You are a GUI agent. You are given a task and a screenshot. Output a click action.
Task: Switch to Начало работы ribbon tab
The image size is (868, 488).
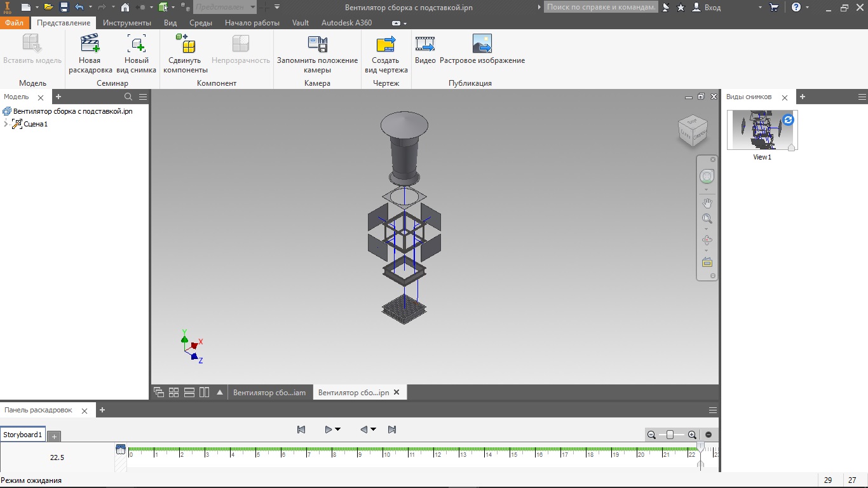[252, 23]
